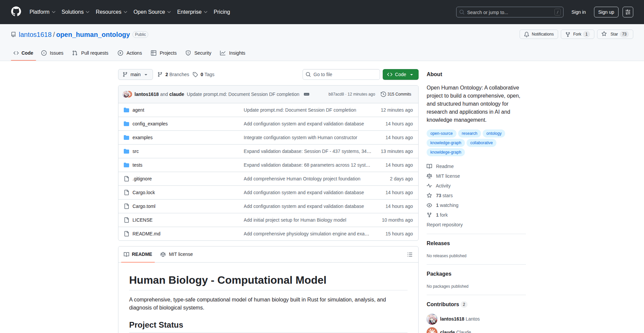This screenshot has width=644, height=333.
Task: Click the Sign up button
Action: [x=606, y=12]
